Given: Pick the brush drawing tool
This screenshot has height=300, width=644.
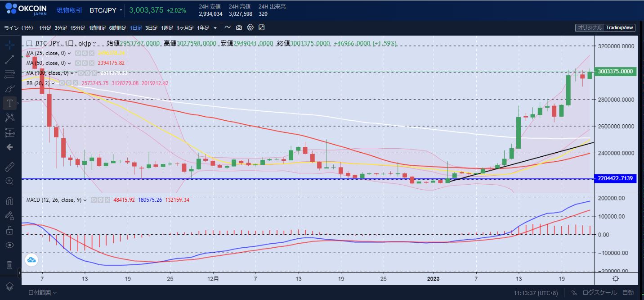Looking at the screenshot, I should click(10, 88).
